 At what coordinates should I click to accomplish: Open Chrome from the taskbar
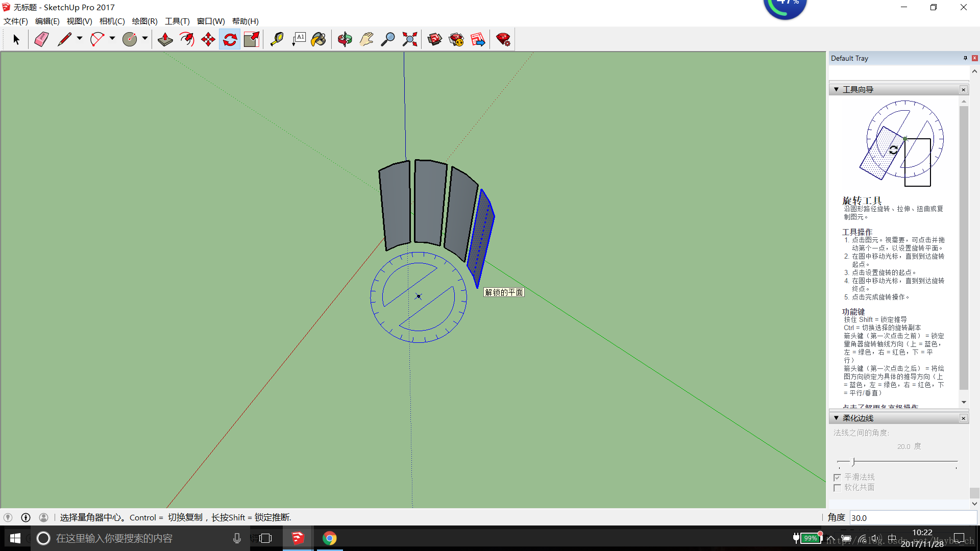330,538
